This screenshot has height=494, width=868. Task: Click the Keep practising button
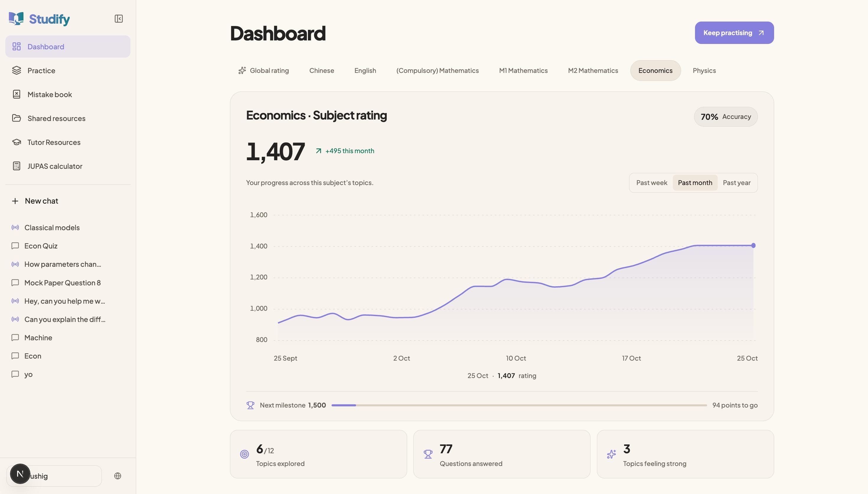[x=734, y=33]
